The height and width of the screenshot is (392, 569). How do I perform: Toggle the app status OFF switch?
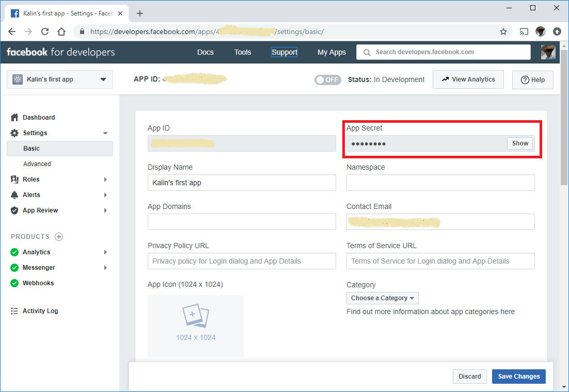pos(328,80)
